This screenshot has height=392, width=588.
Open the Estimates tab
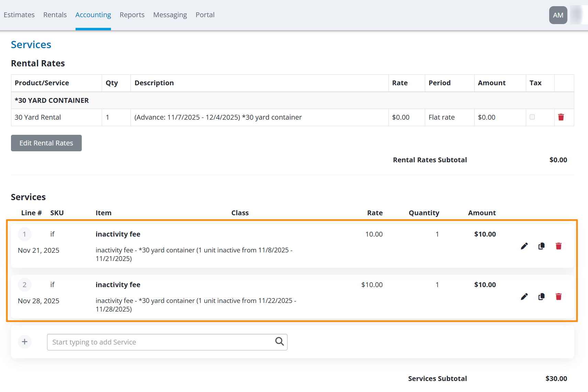tap(19, 15)
